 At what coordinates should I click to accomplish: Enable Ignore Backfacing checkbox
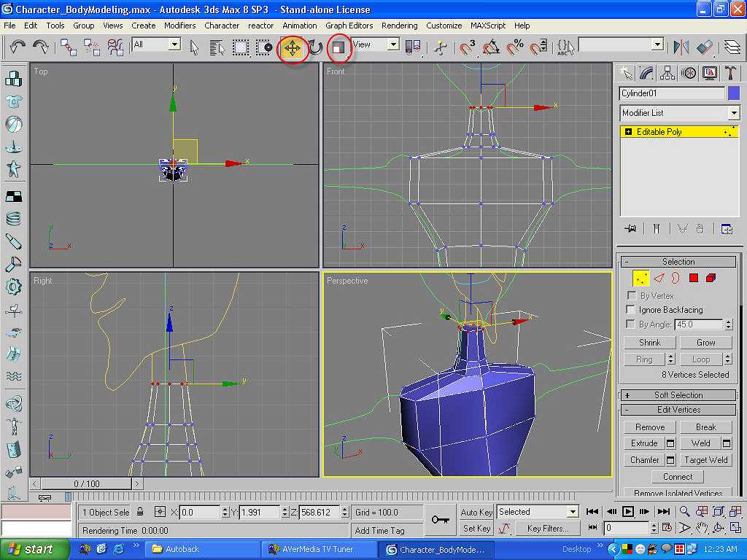click(x=632, y=310)
